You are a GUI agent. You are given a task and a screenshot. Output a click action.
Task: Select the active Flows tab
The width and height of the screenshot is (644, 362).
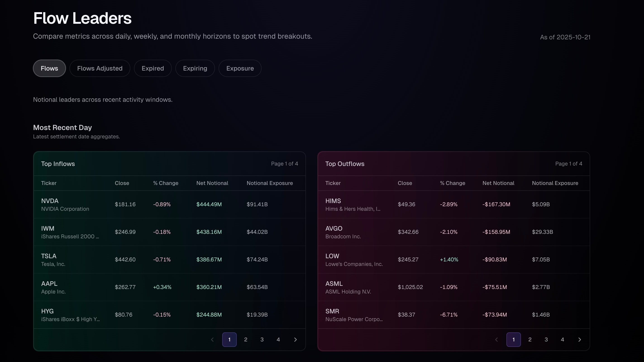[x=49, y=68]
